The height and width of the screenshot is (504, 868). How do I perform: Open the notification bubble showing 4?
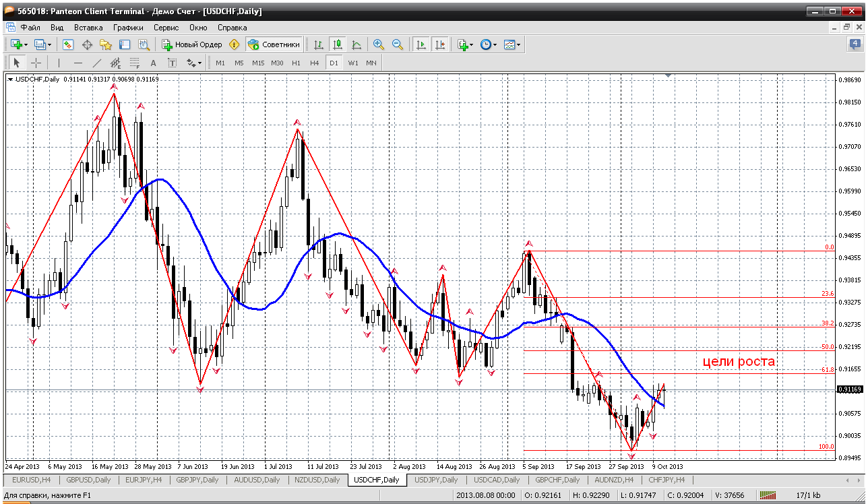point(855,44)
